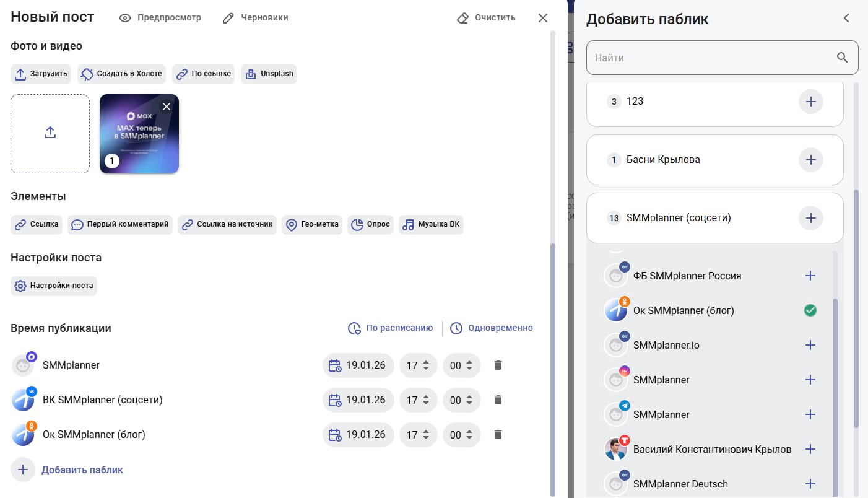This screenshot has width=868, height=498.
Task: Open the Черновики drafts tab
Action: click(255, 18)
